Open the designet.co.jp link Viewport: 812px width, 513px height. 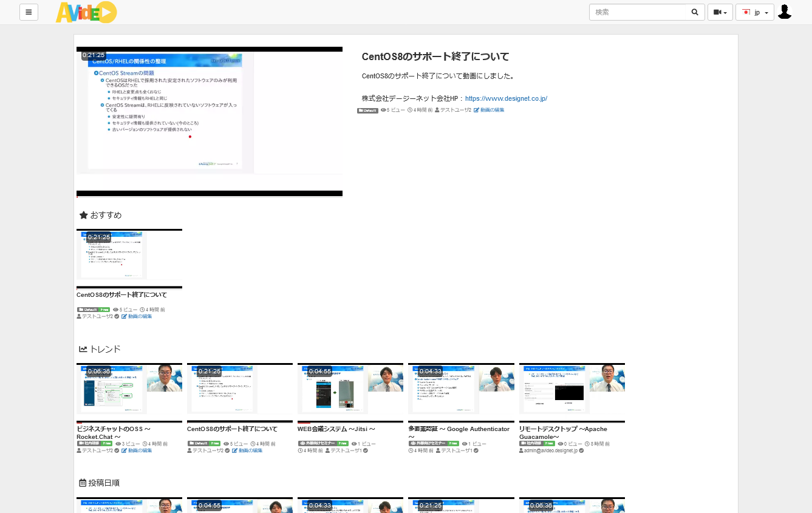[x=506, y=98]
